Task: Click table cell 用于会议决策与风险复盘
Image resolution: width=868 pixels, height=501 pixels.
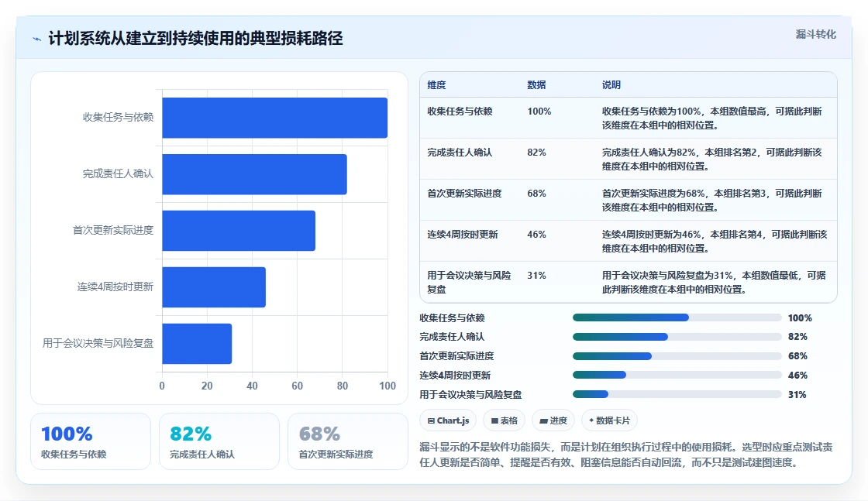Action: coord(469,282)
